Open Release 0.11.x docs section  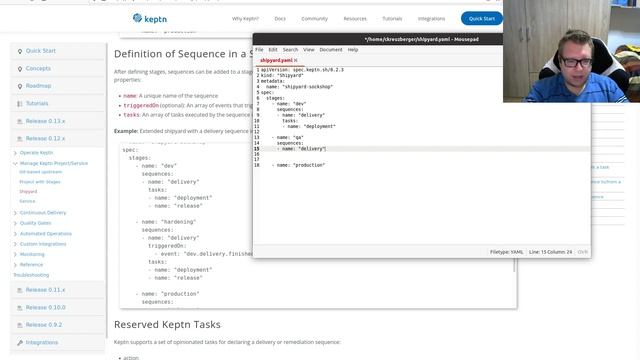tap(45, 290)
